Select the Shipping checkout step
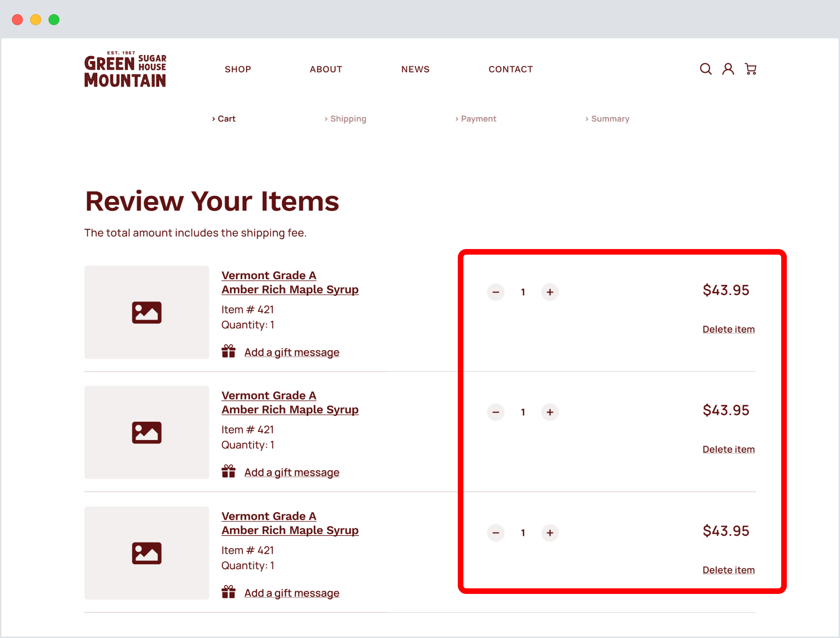The image size is (840, 638). [348, 119]
